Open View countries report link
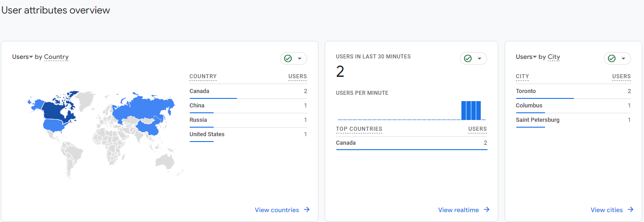This screenshot has height=222, width=644. tap(277, 210)
